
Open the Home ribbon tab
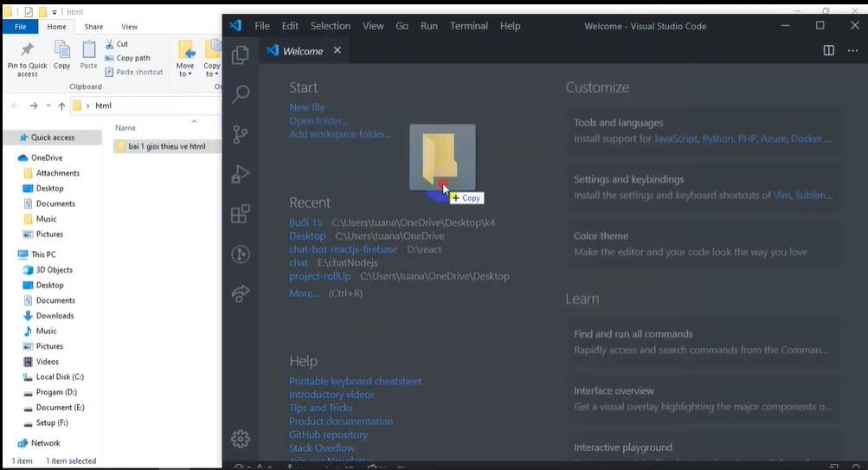(56, 27)
